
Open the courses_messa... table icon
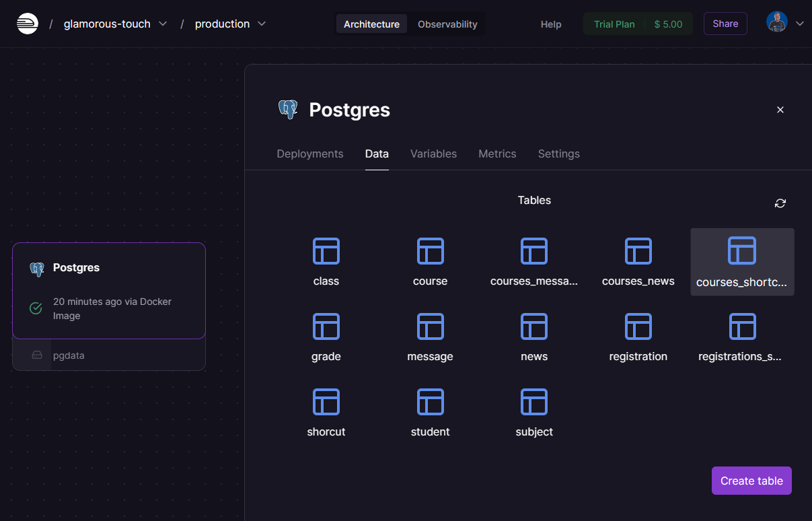[x=534, y=251]
